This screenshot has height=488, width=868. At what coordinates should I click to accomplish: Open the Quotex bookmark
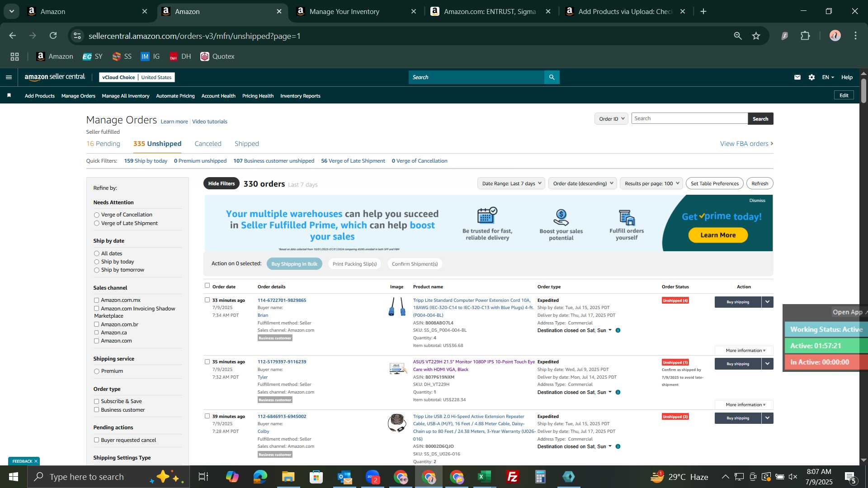(x=217, y=56)
